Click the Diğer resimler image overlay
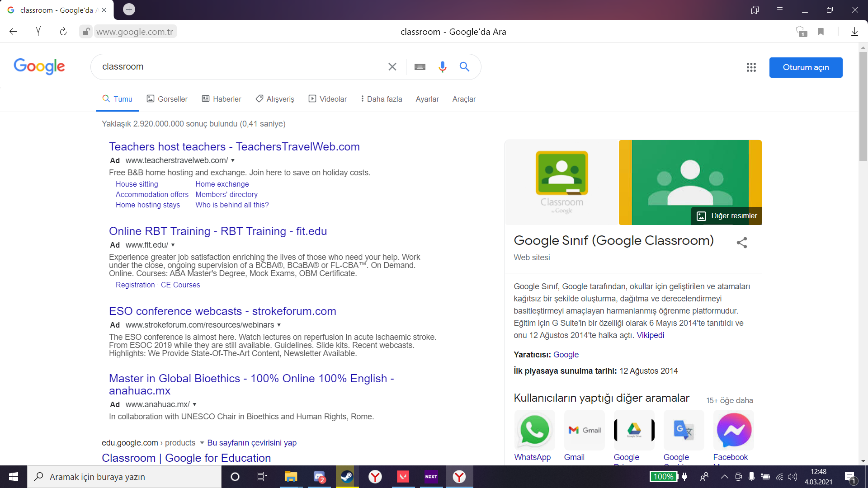 tap(726, 216)
